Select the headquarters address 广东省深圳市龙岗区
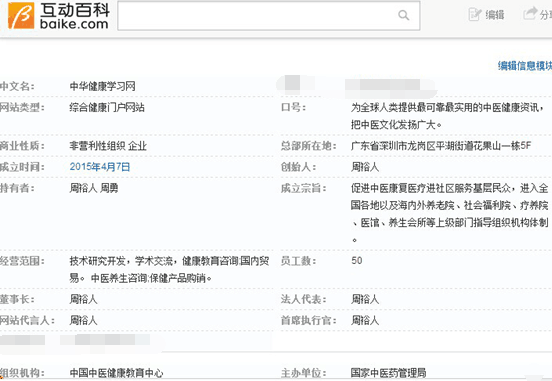Image resolution: width=552 pixels, height=381 pixels. (x=393, y=146)
